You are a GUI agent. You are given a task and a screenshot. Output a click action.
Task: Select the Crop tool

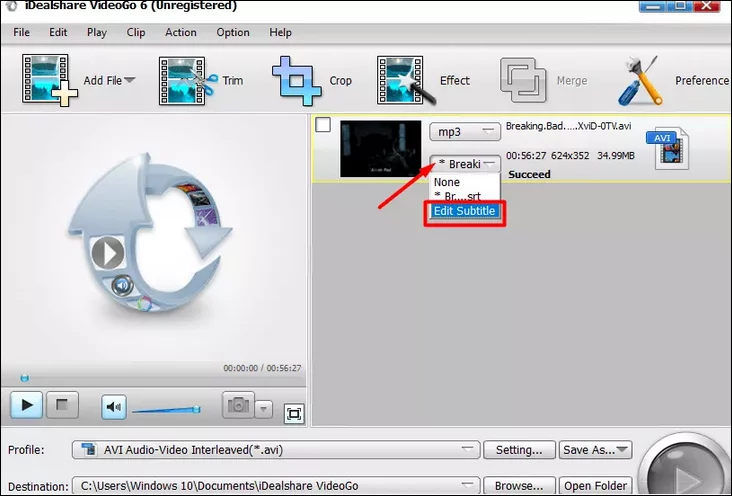[x=298, y=81]
